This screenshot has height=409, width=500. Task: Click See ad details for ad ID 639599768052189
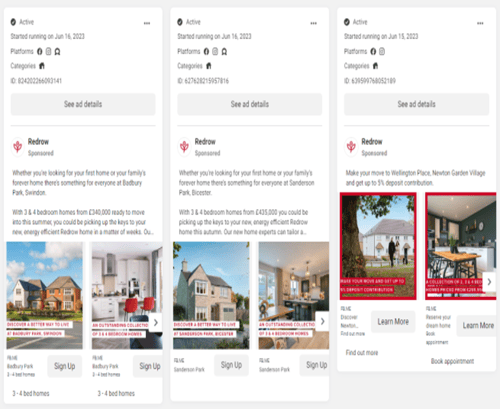tap(416, 104)
